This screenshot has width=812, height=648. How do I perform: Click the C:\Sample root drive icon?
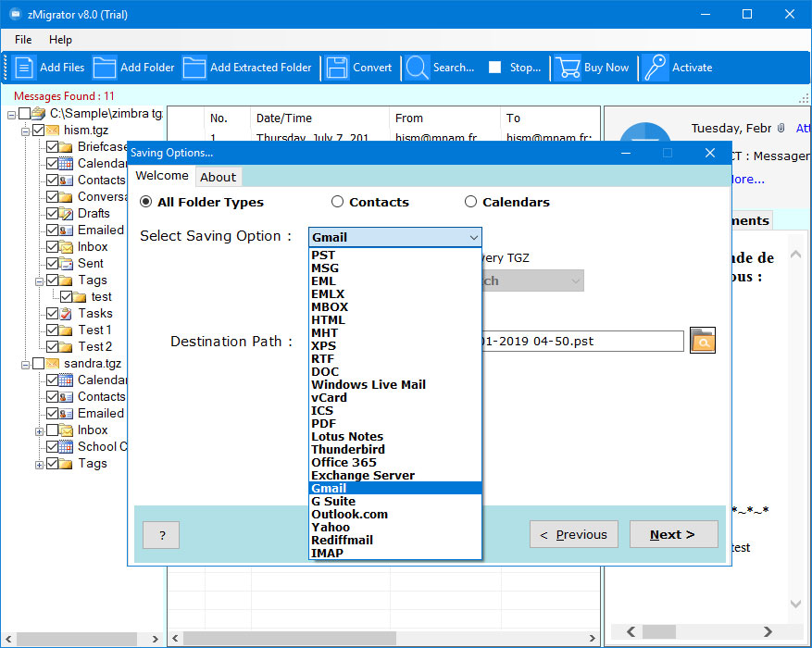(x=38, y=113)
